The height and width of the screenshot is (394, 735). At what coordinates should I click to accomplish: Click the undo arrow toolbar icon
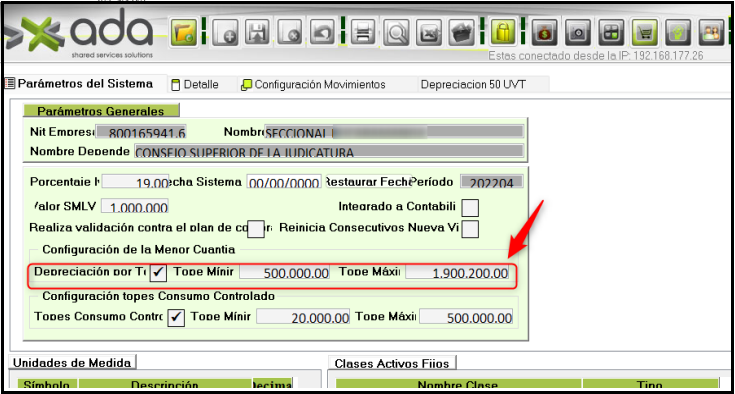coord(322,32)
